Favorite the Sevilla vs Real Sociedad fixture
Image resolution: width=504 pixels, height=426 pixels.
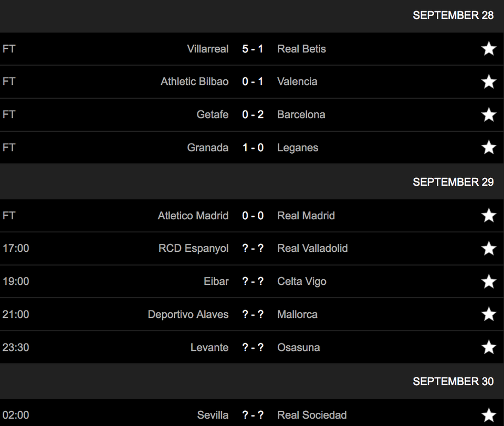pos(489,415)
